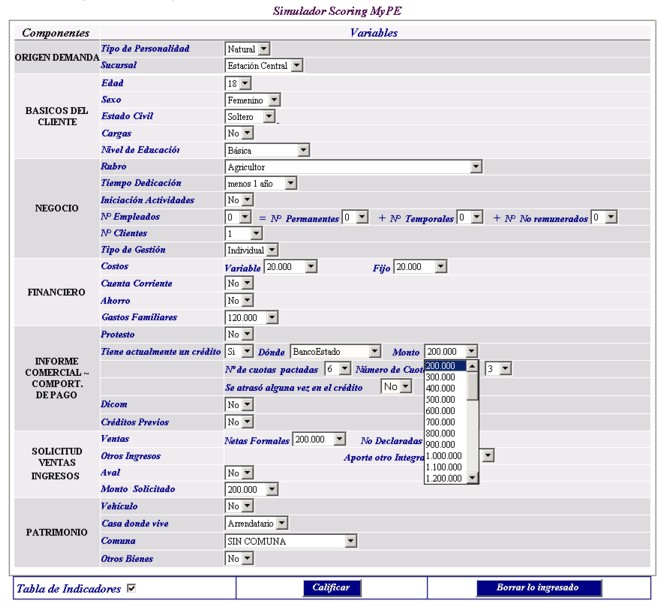Open the Ahorro dropdown
The height and width of the screenshot is (610, 663).
(x=239, y=301)
